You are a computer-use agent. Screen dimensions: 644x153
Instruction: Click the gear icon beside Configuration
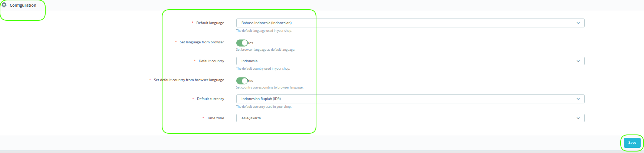pos(4,5)
